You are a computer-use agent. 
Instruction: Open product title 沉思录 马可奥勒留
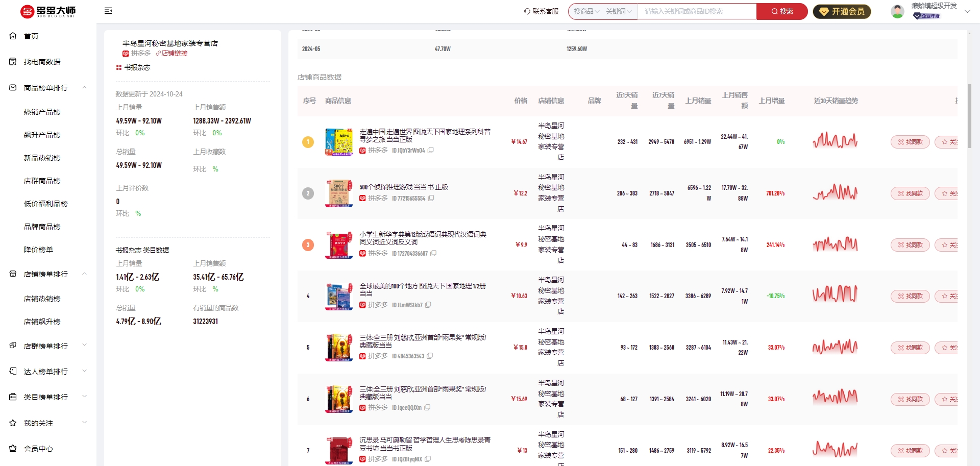tap(425, 444)
